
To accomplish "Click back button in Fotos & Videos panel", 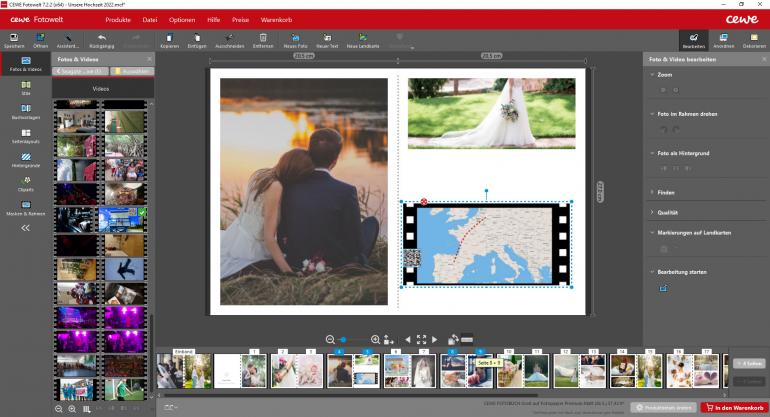I will click(81, 71).
